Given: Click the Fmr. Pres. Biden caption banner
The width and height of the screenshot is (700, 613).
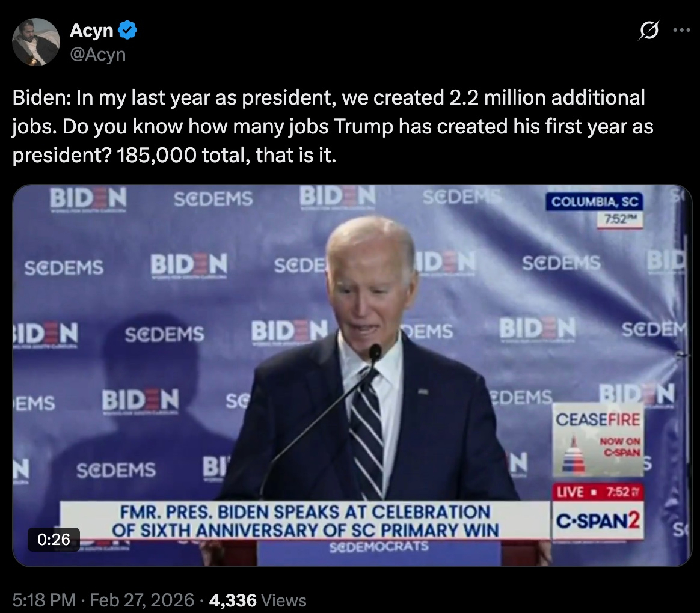Looking at the screenshot, I should point(305,520).
